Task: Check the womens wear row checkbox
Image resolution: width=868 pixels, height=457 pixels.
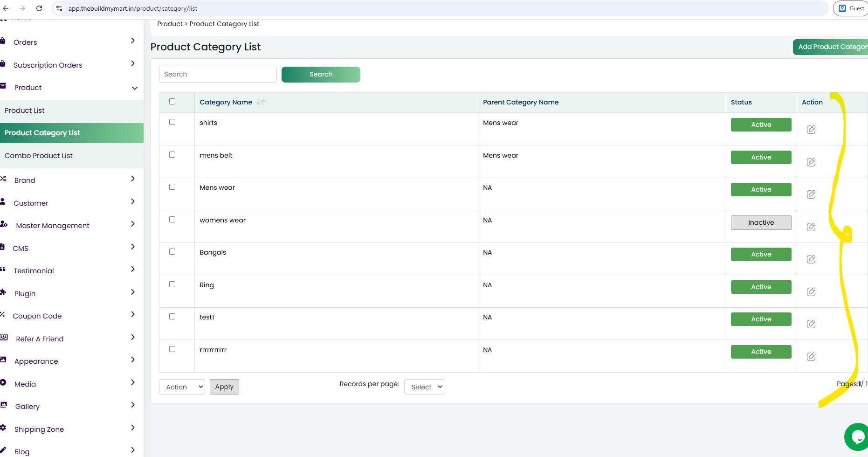Action: [x=172, y=220]
